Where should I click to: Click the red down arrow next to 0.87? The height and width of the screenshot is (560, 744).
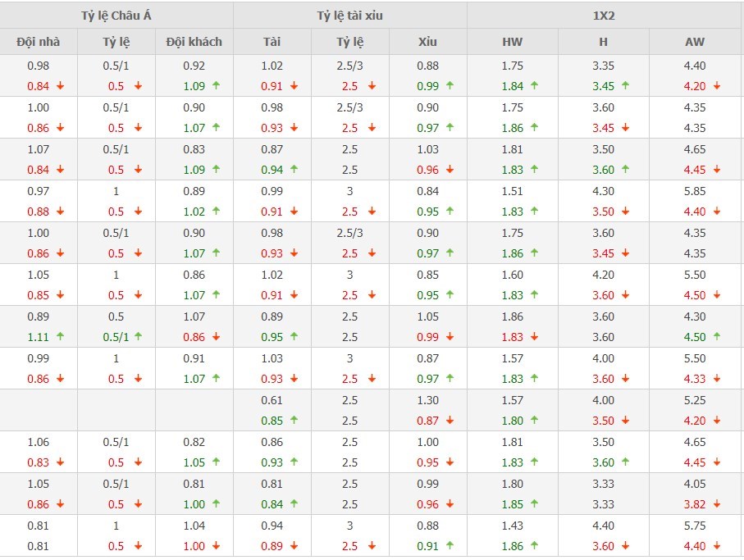(x=450, y=421)
